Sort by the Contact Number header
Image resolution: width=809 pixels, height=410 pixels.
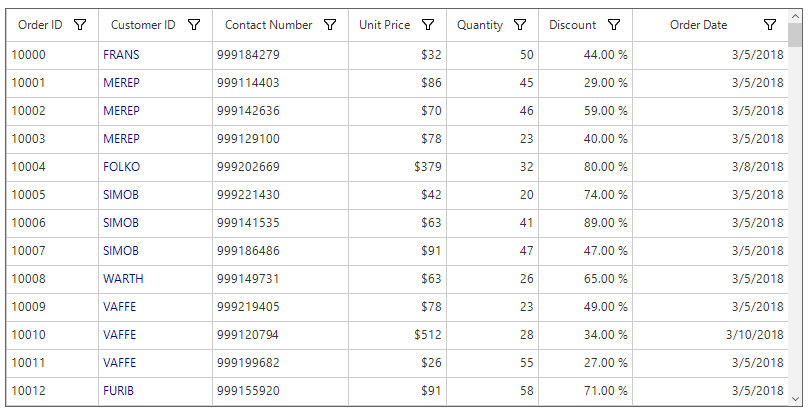[268, 25]
